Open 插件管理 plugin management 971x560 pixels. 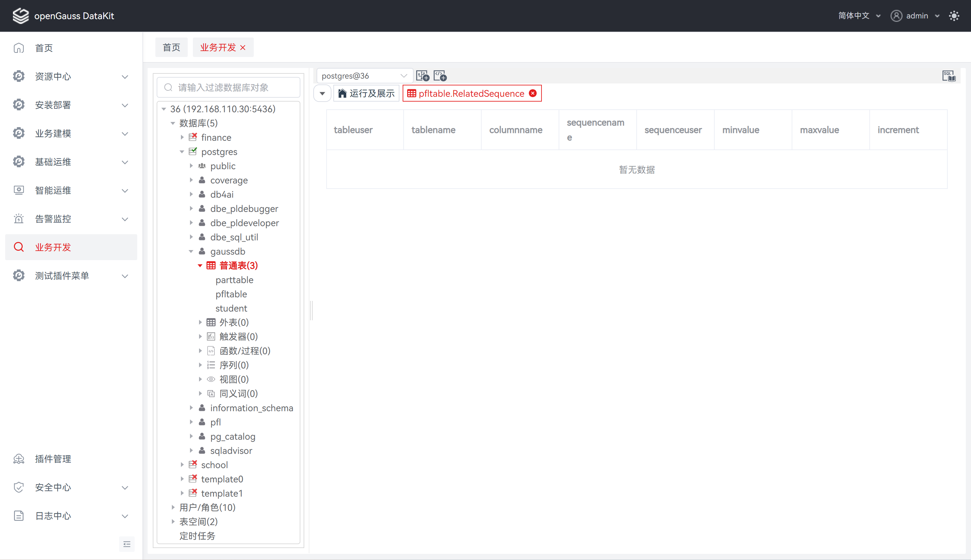53,459
